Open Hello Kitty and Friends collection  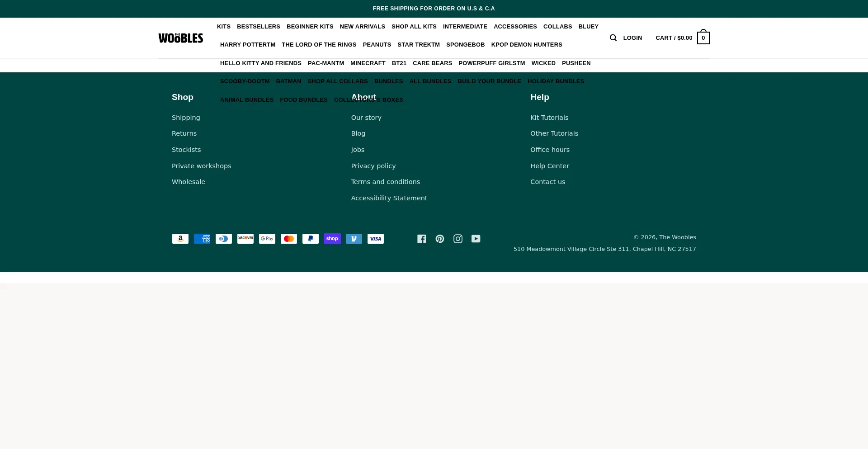(x=261, y=63)
